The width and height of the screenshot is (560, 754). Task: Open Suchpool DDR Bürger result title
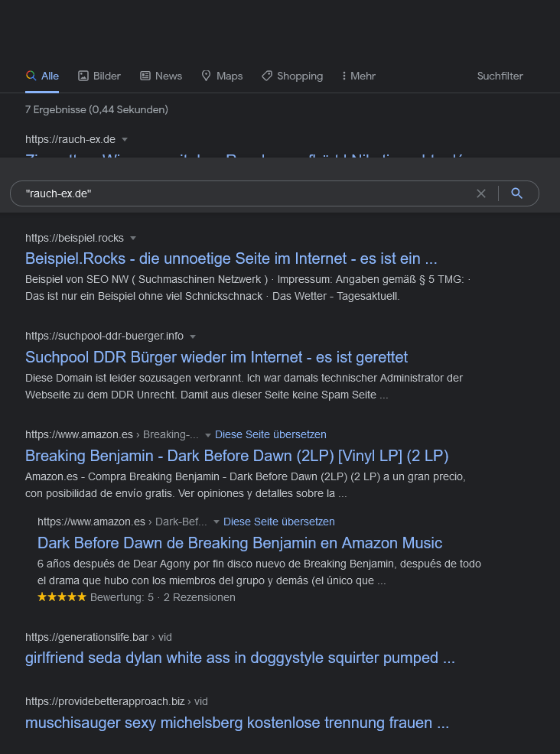[x=217, y=357]
